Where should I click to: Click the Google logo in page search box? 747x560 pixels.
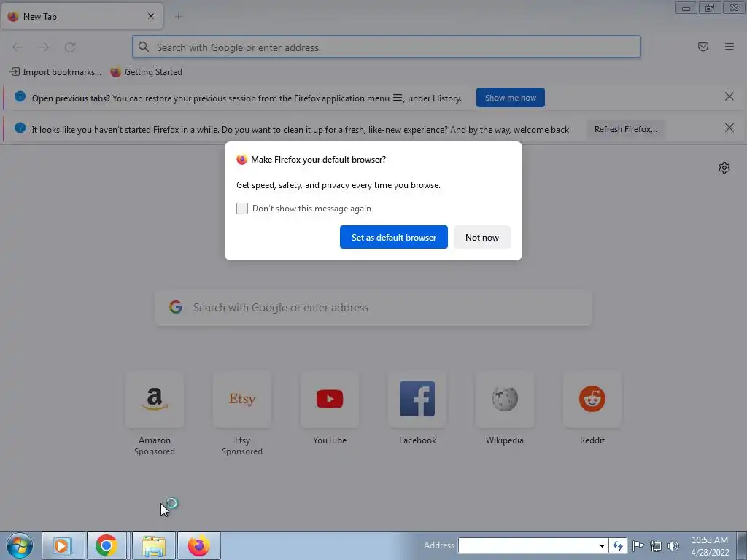coord(176,307)
